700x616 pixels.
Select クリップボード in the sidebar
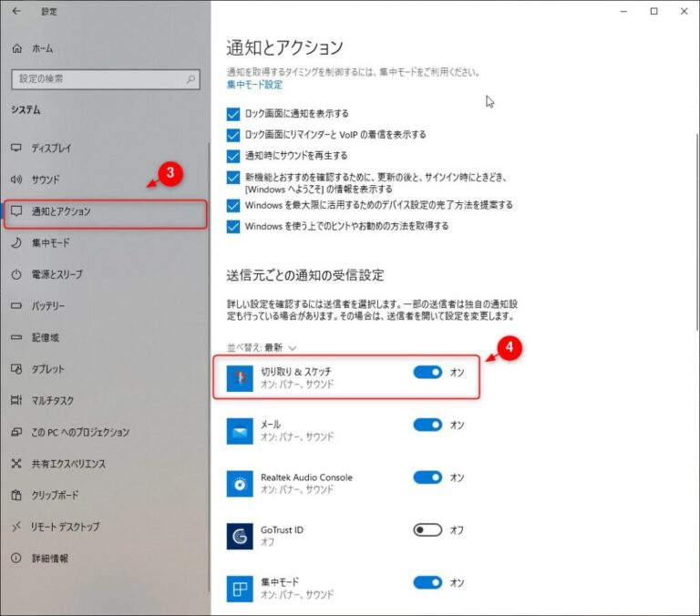pos(55,495)
